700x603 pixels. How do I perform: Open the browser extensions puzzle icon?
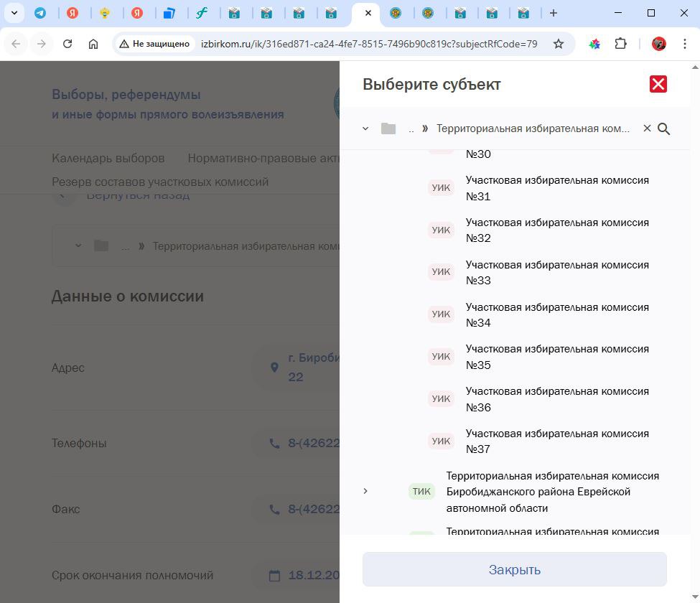[620, 44]
